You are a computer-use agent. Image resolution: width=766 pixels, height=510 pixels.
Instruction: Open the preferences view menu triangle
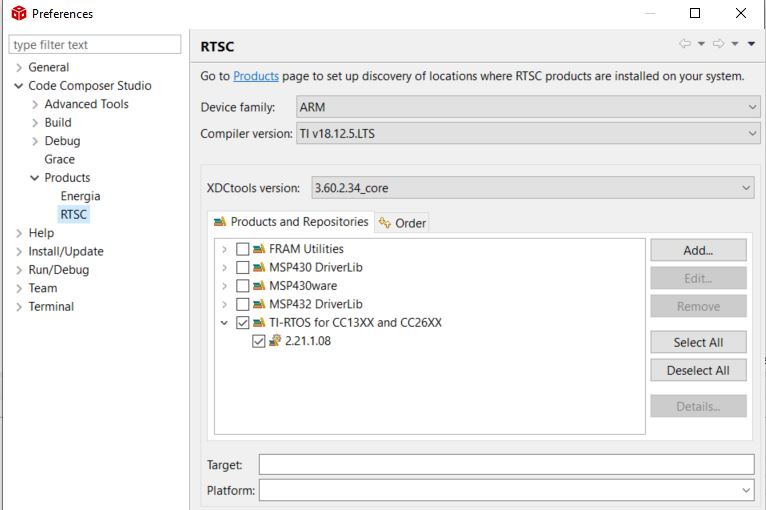click(751, 44)
